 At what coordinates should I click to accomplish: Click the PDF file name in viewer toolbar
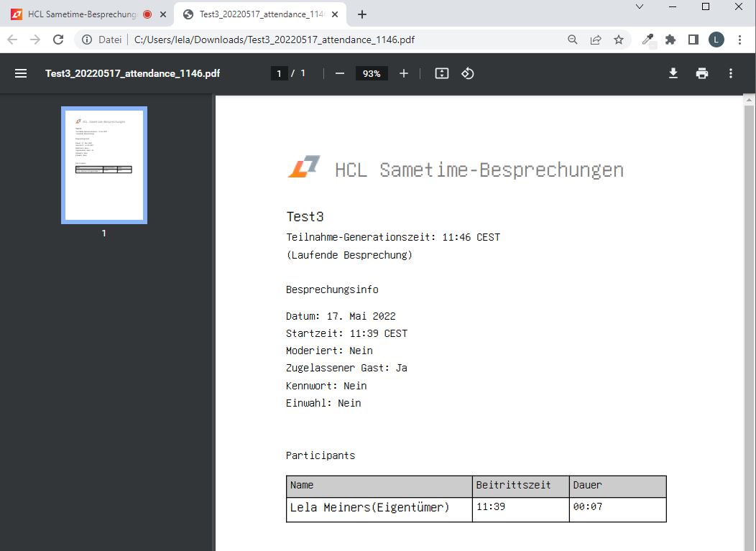[133, 73]
